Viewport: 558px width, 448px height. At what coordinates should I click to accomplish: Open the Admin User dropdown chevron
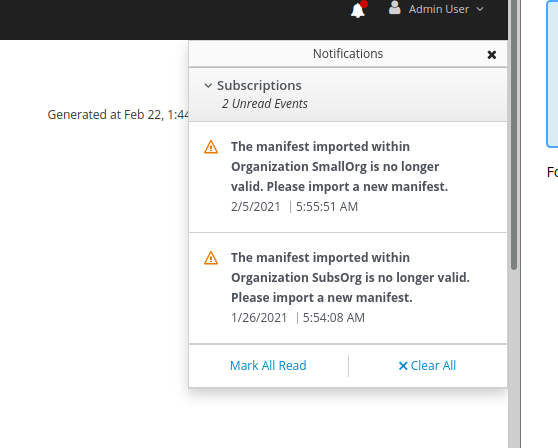pyautogui.click(x=480, y=9)
